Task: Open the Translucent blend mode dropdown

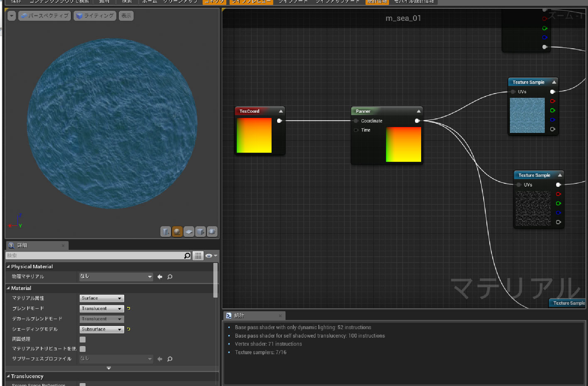Action: [101, 309]
